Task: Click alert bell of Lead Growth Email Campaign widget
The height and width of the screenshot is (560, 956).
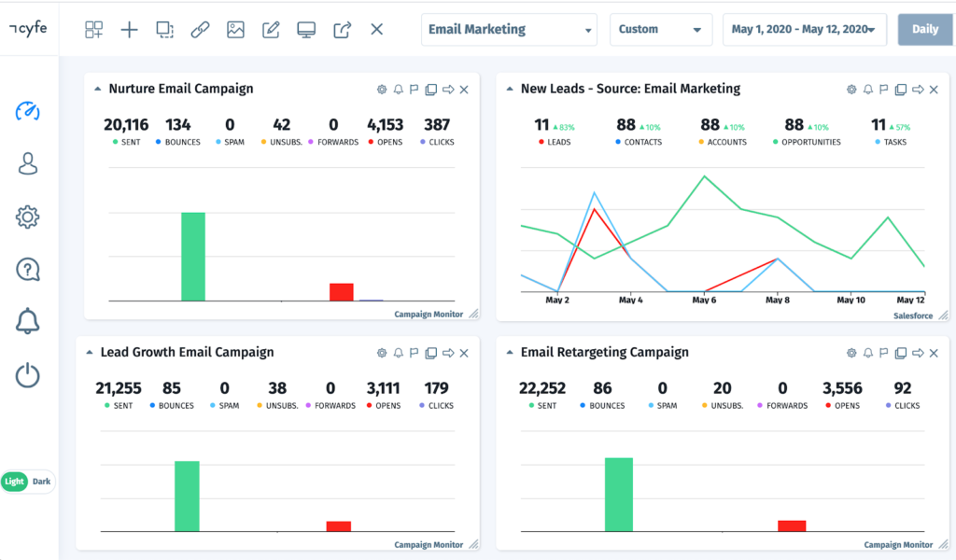Action: pyautogui.click(x=398, y=353)
